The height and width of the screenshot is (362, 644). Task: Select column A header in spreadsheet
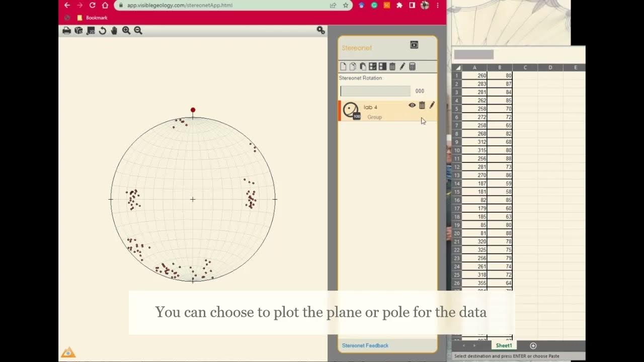pyautogui.click(x=474, y=67)
